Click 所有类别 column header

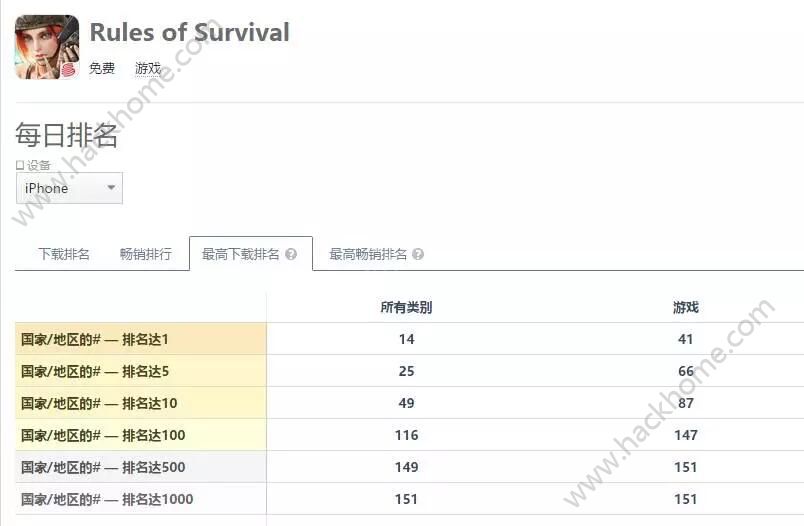[x=406, y=307]
